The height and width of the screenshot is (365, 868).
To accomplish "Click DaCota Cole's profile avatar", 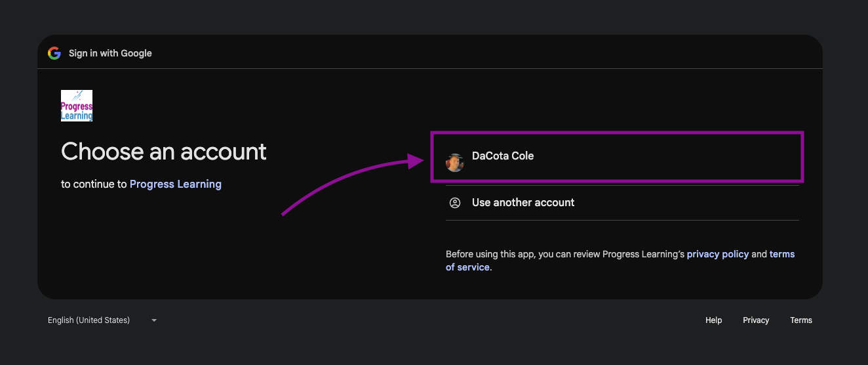I will [x=455, y=162].
